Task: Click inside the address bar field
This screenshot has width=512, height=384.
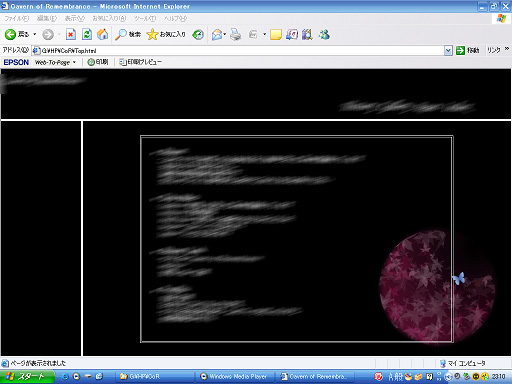Action: pos(238,51)
